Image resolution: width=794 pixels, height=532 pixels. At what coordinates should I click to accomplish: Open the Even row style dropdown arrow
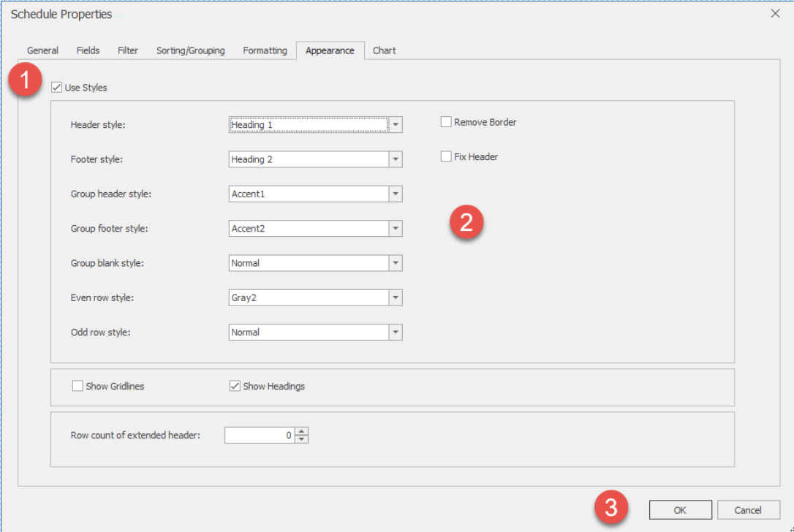396,297
